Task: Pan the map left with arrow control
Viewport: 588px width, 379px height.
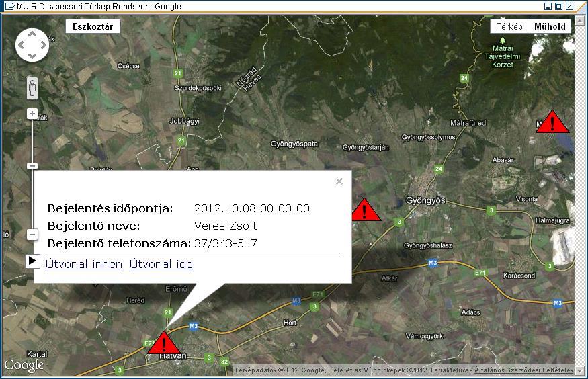Action: pos(21,46)
